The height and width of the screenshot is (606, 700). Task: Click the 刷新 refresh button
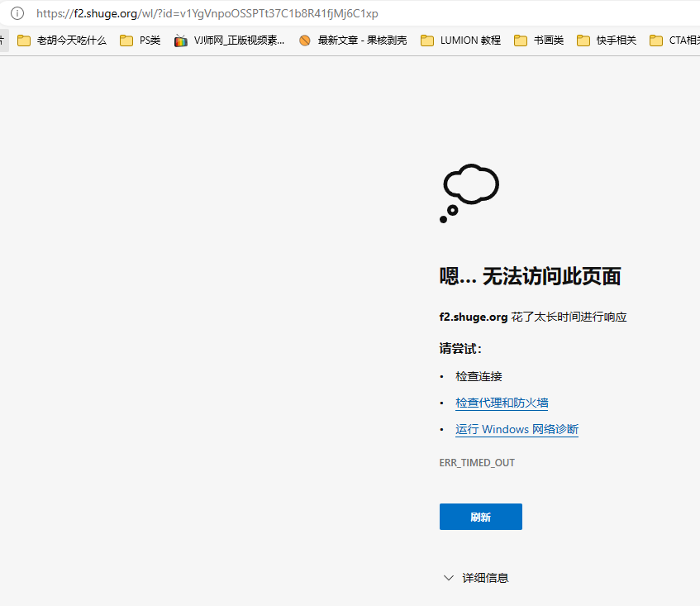pyautogui.click(x=480, y=516)
